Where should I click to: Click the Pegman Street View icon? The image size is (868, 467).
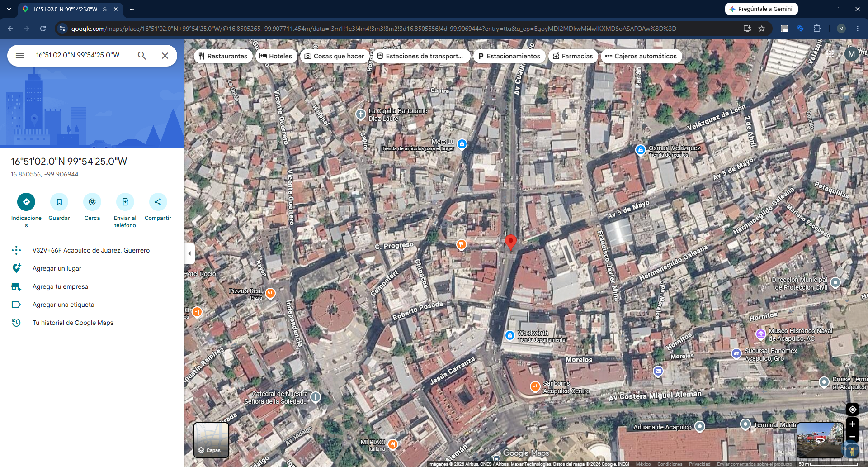point(852,451)
